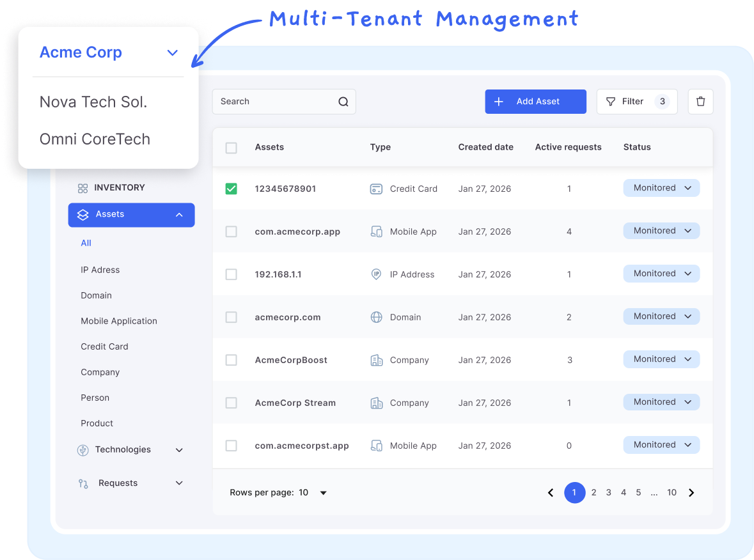
Task: Collapse the Assets sidebar section
Action: 179,215
